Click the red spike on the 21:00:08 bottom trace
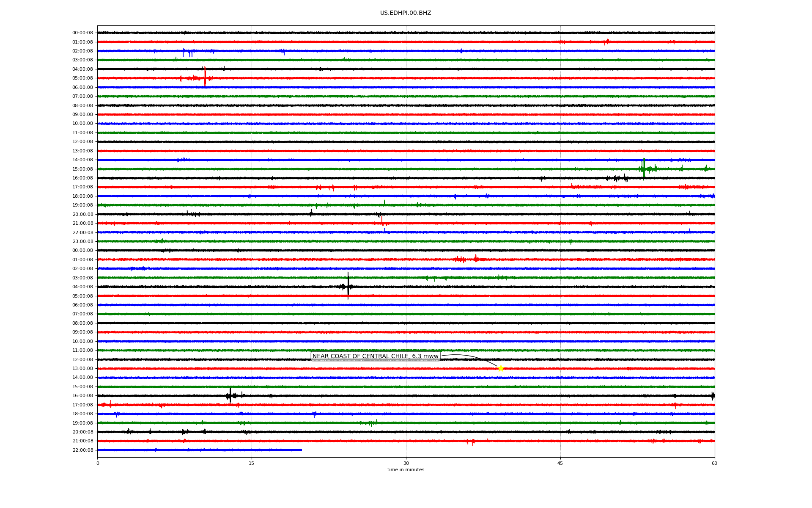 coord(472,442)
